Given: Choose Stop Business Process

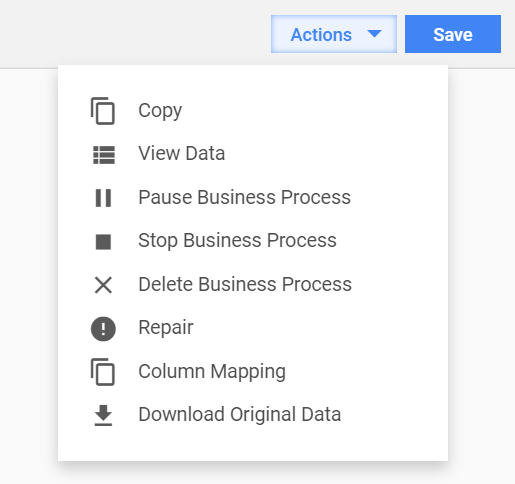Looking at the screenshot, I should tap(253, 241).
